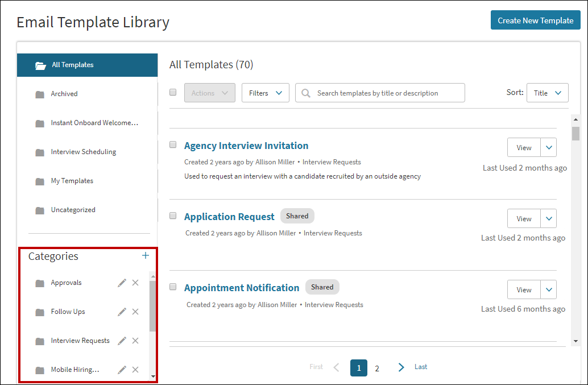The image size is (588, 385).
Task: Edit the Approvals category with pencil icon
Action: click(122, 283)
